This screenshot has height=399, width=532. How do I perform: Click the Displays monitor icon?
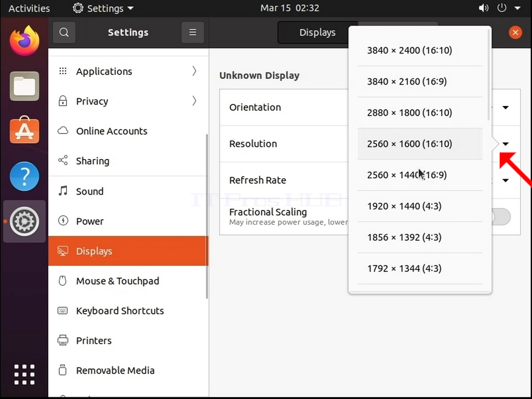63,251
